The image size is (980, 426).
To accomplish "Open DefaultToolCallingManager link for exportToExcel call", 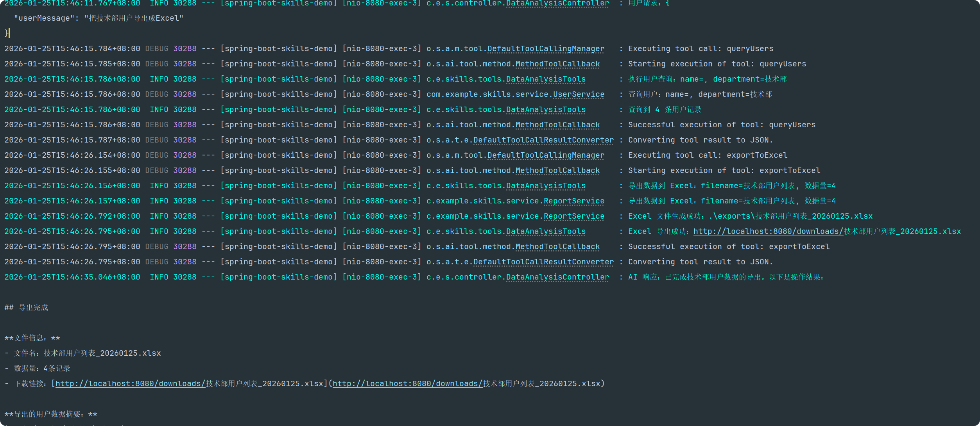I will pyautogui.click(x=546, y=155).
